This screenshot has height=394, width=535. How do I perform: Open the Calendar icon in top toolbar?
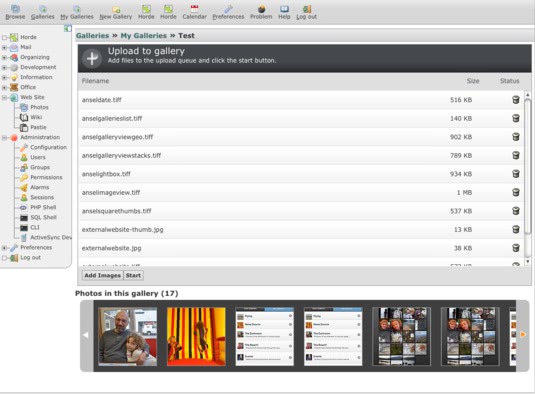194,9
